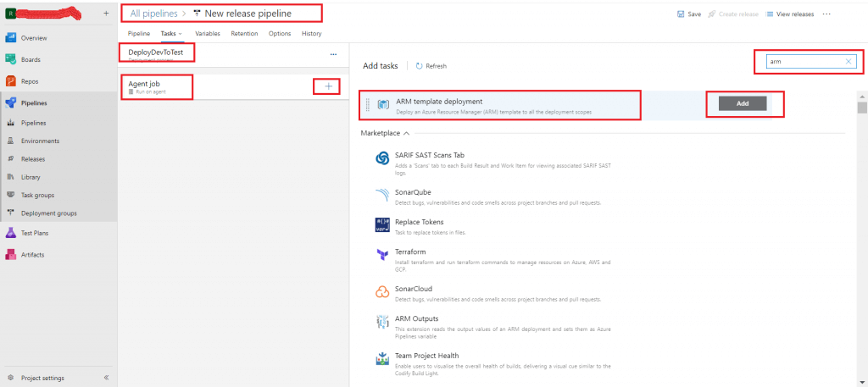
Task: Click the plus icon on Agent job
Action: tap(328, 86)
